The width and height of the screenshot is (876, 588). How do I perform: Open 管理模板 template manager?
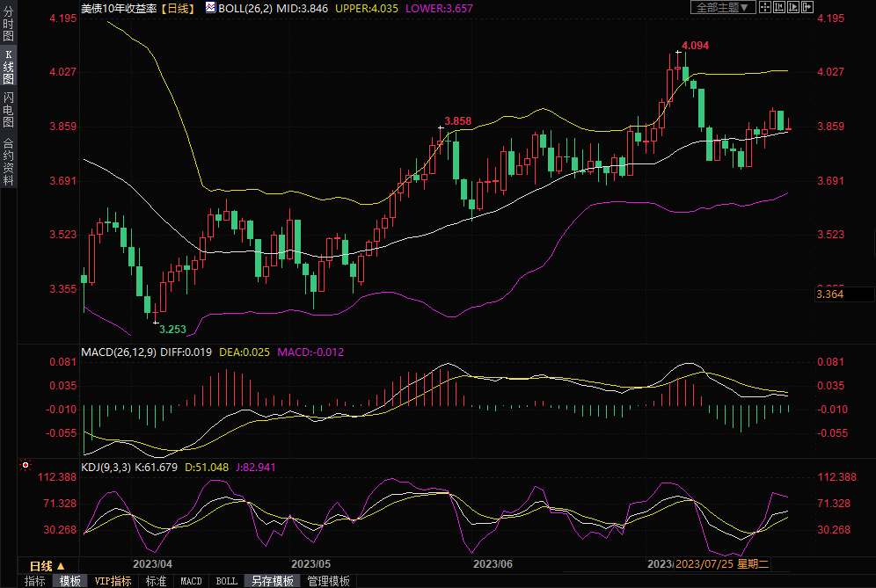[x=328, y=581]
